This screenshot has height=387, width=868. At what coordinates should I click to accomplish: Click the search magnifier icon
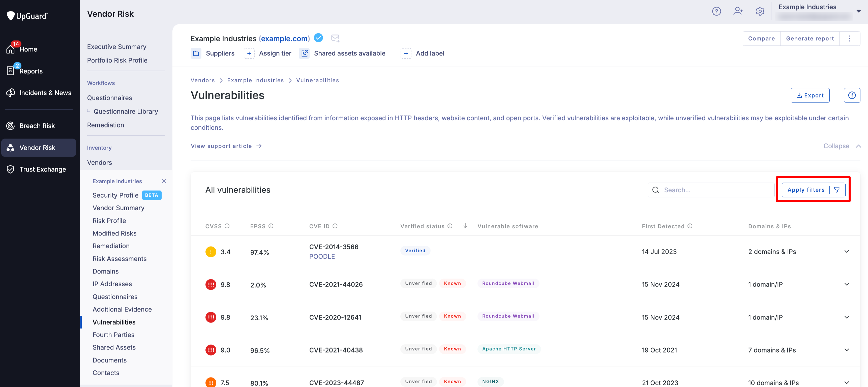click(x=656, y=190)
